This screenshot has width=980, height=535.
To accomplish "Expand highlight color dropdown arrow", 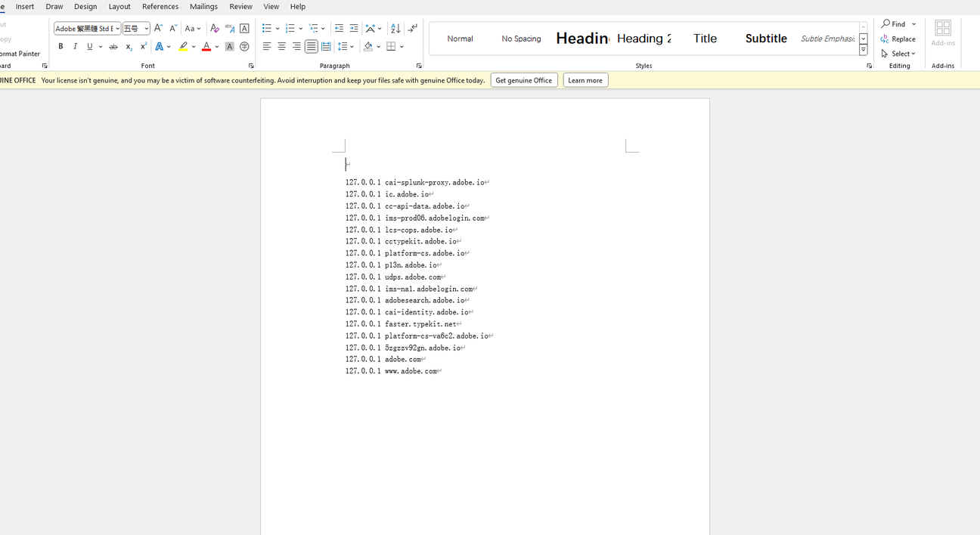I will 194,47.
